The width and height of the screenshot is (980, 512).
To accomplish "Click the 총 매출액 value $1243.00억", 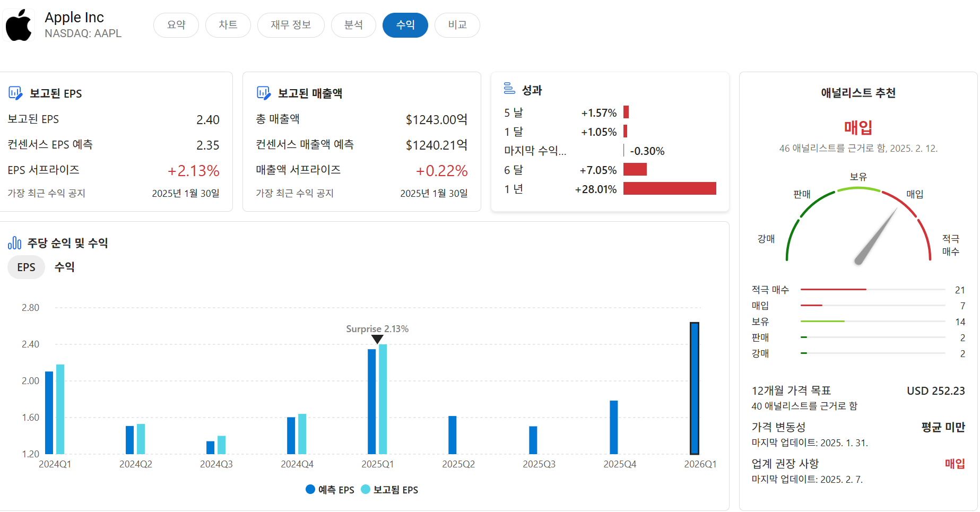I will tap(437, 120).
